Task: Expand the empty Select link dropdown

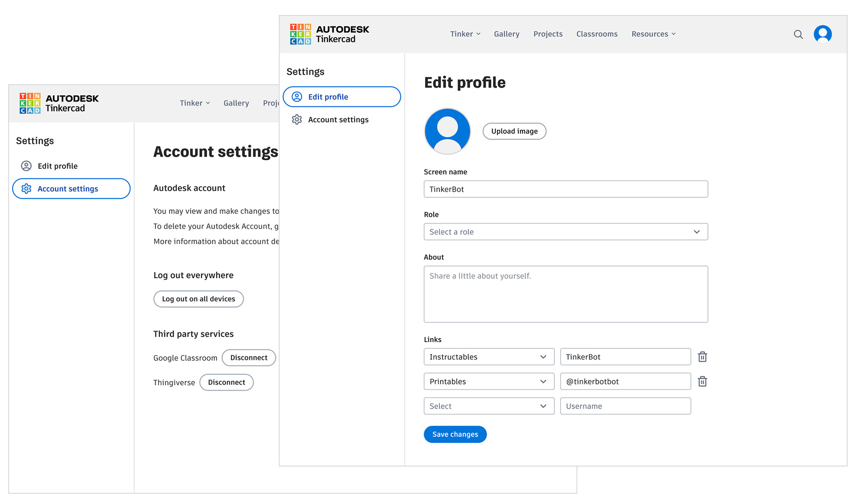Action: (x=489, y=406)
